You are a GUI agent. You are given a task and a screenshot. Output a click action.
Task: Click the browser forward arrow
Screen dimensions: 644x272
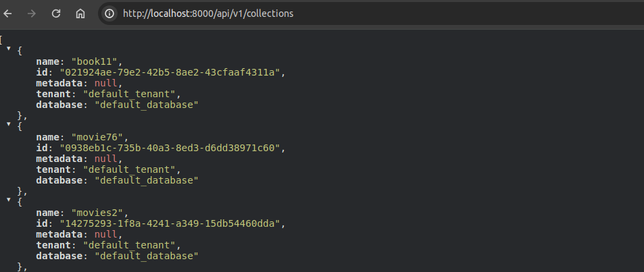point(32,13)
